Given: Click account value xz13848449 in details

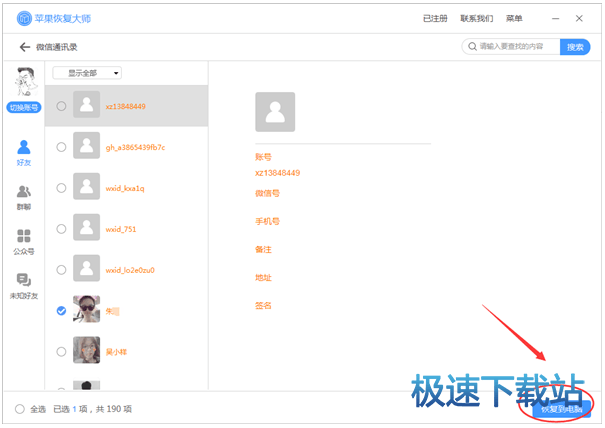Looking at the screenshot, I should 278,173.
